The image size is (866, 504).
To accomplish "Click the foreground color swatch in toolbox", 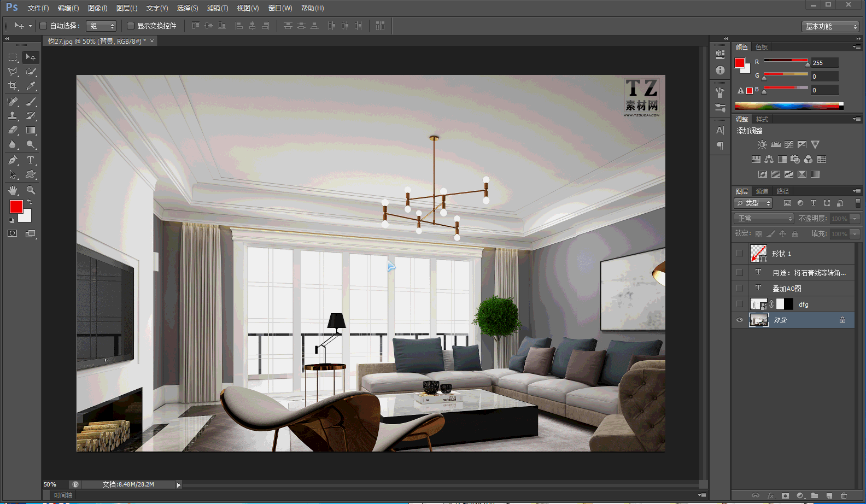I will 16,206.
